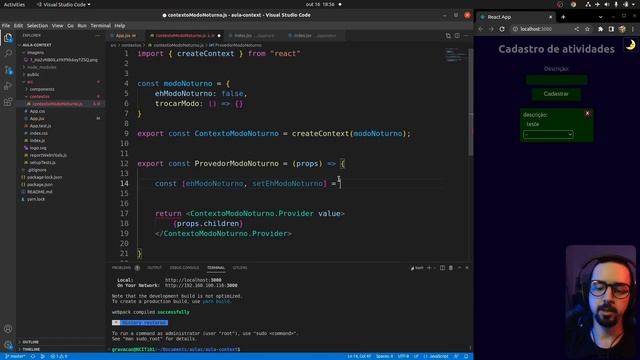
Task: Reload the page in Chrome
Action: pos(502,29)
